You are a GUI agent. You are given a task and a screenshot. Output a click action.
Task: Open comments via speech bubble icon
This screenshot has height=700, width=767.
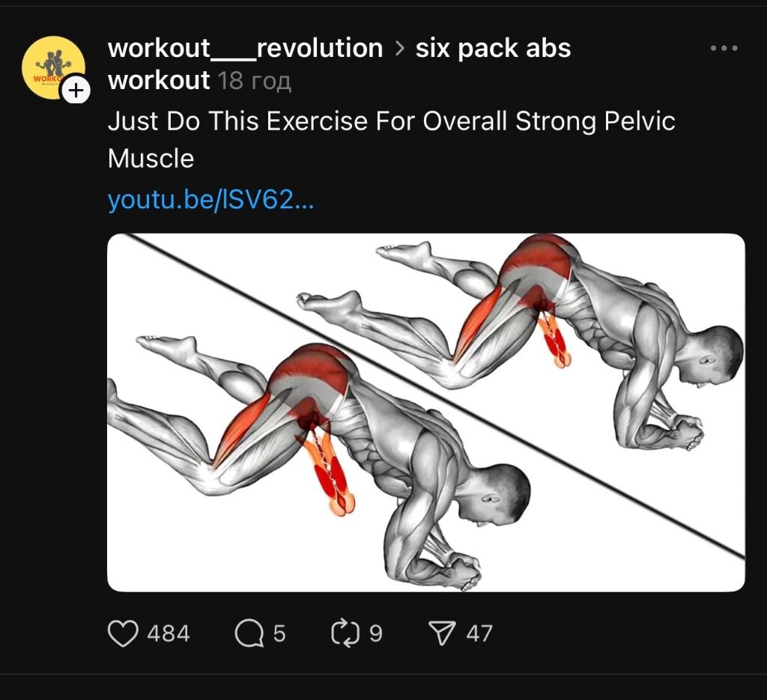coord(249,633)
